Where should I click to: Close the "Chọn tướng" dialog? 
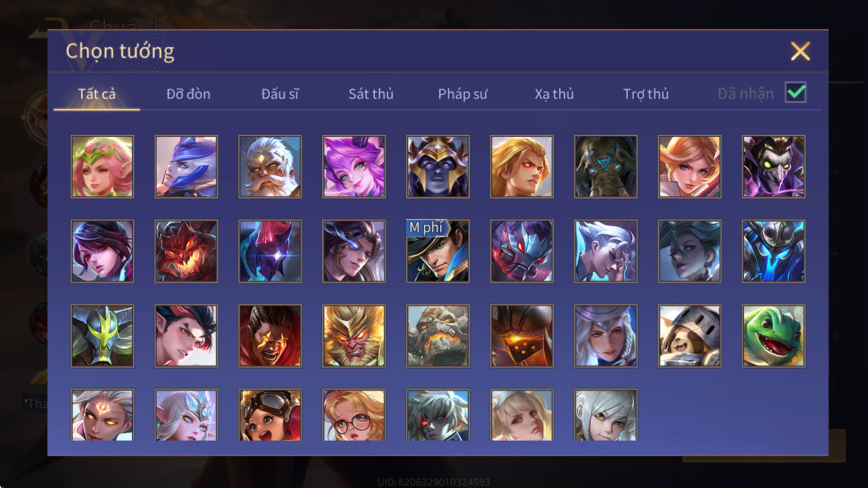click(800, 51)
